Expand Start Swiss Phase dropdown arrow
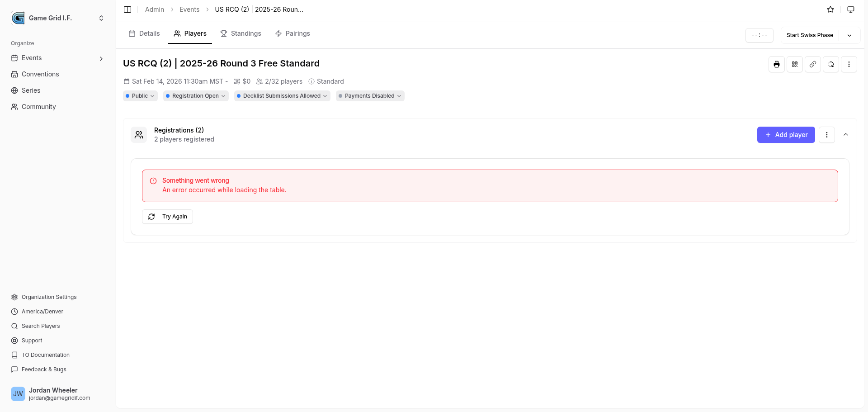 [849, 35]
